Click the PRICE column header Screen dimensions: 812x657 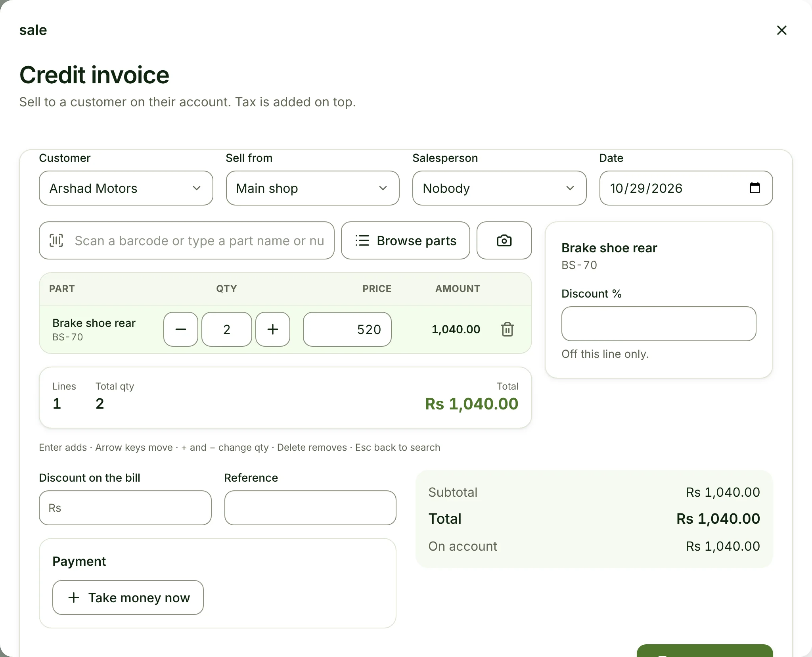377,289
